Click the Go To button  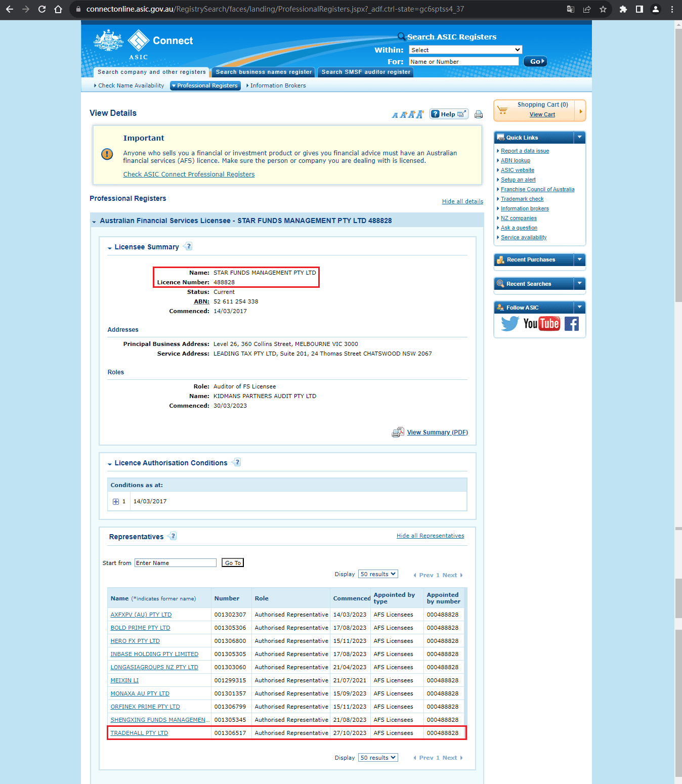click(233, 562)
